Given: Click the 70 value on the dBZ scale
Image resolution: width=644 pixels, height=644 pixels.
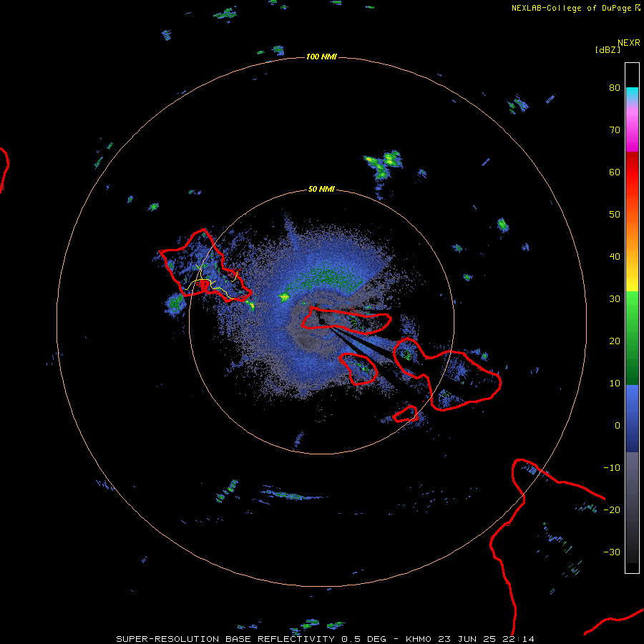Looking at the screenshot, I should (615, 130).
